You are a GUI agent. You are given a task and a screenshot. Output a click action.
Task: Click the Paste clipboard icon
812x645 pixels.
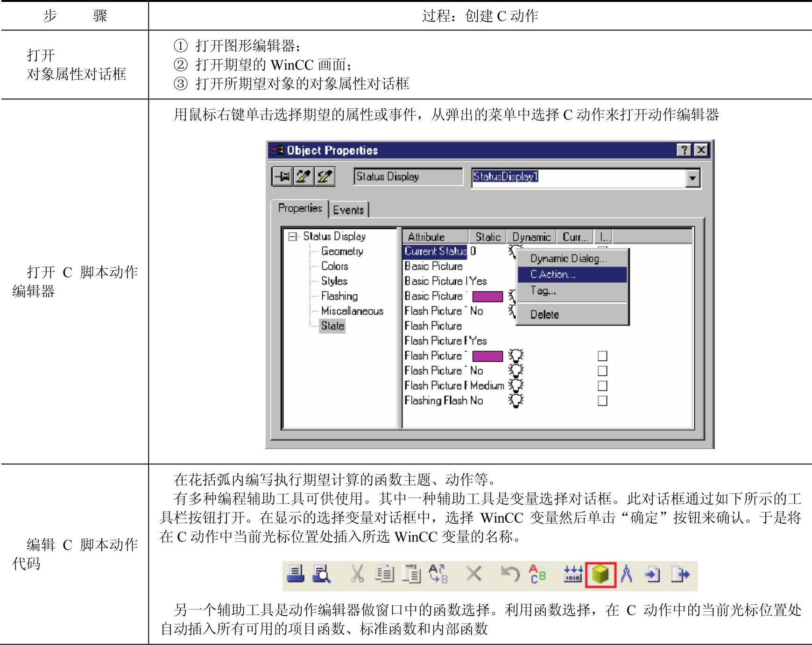tap(412, 574)
